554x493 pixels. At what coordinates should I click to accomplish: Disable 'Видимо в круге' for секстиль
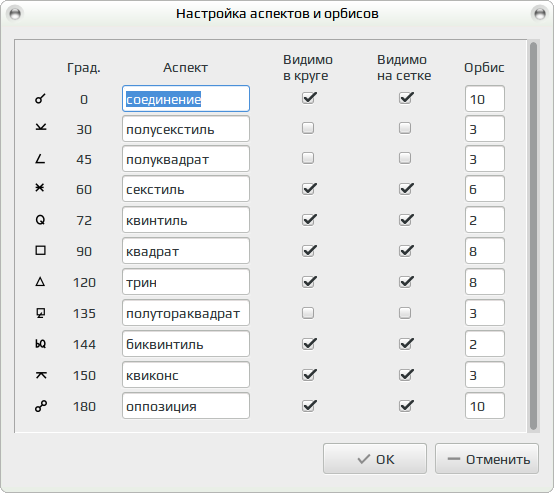pos(308,189)
